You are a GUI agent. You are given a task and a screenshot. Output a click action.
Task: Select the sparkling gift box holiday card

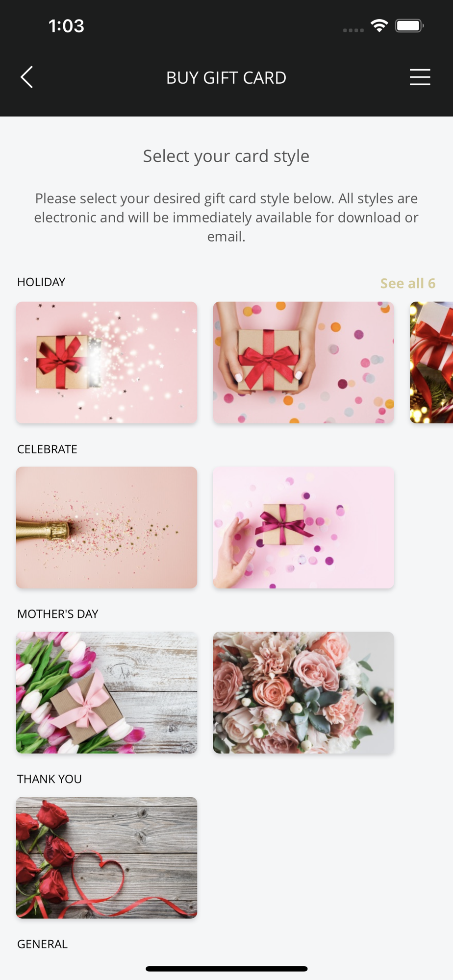coord(107,363)
